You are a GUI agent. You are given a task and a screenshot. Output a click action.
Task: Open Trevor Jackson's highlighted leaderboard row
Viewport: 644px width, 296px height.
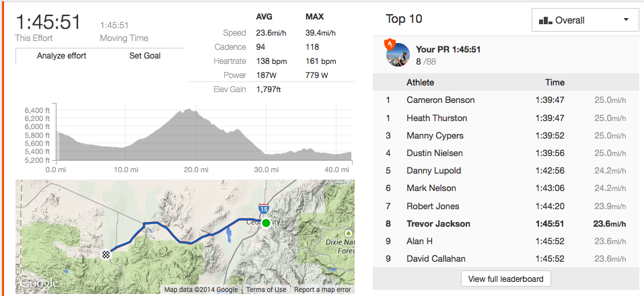(x=438, y=224)
